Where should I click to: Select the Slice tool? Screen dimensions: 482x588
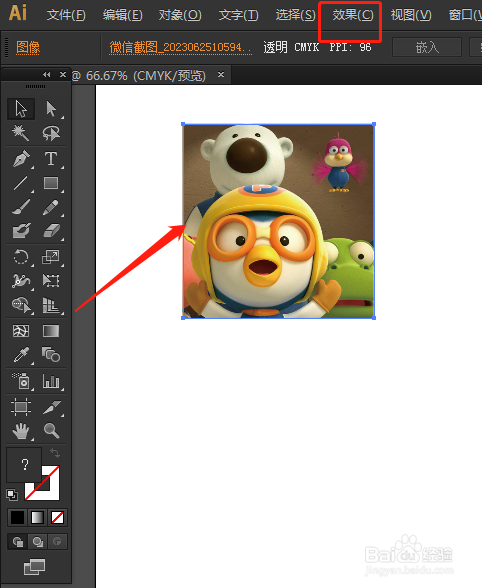click(51, 407)
